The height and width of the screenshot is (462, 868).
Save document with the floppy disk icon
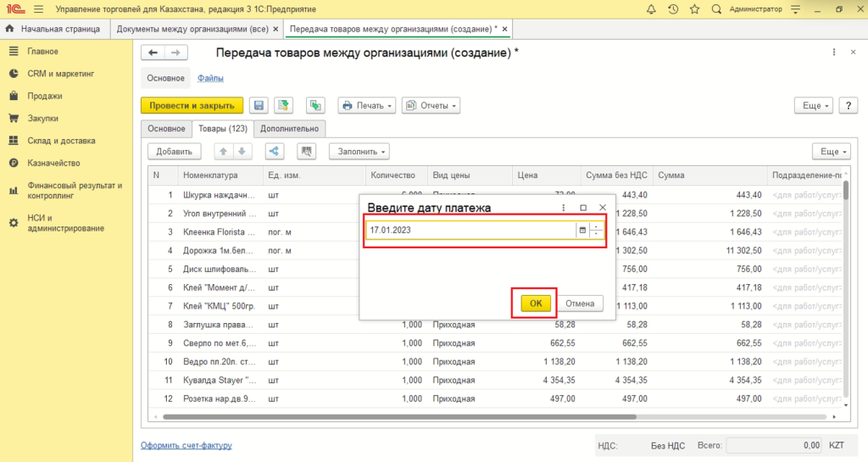coord(259,105)
